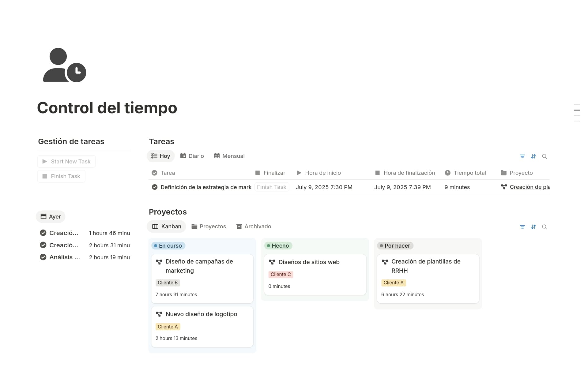
Task: Toggle the checkmark on the Análisis task
Action: click(43, 257)
